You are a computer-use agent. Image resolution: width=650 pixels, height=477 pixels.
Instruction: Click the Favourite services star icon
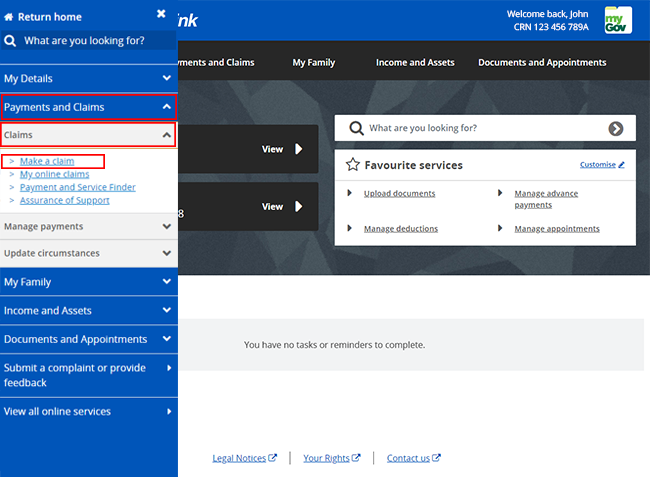[353, 165]
